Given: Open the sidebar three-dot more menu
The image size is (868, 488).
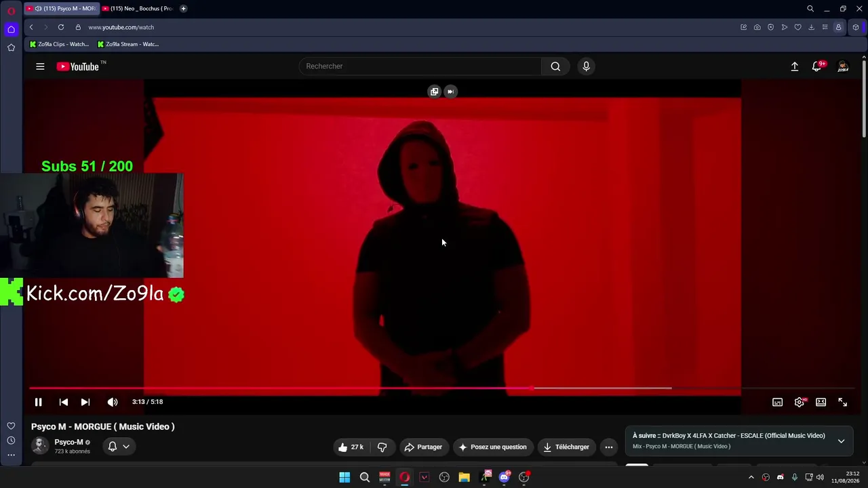Looking at the screenshot, I should coord(11,455).
